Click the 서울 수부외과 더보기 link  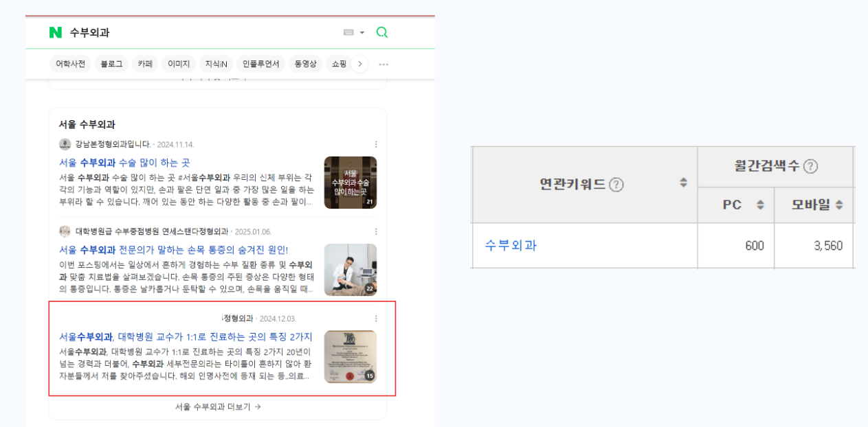point(218,406)
